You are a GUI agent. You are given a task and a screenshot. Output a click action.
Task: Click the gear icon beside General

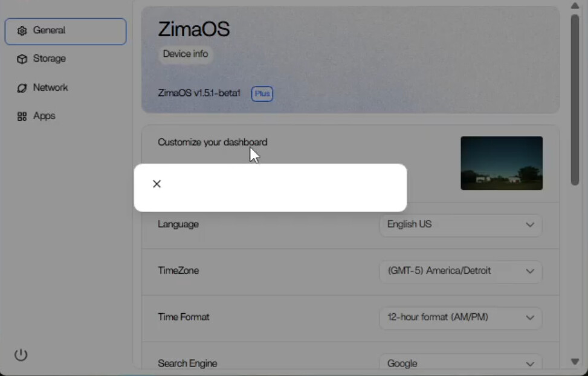22,31
